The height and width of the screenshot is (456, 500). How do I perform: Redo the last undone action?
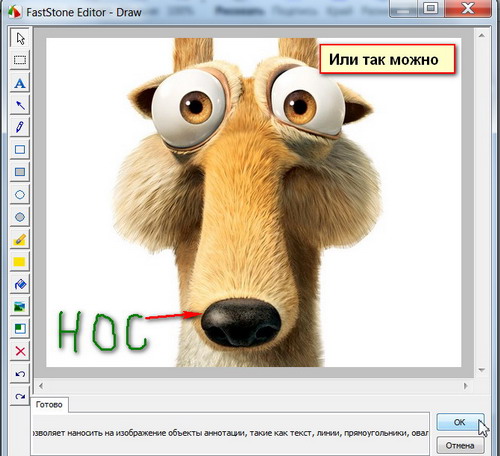(20, 396)
